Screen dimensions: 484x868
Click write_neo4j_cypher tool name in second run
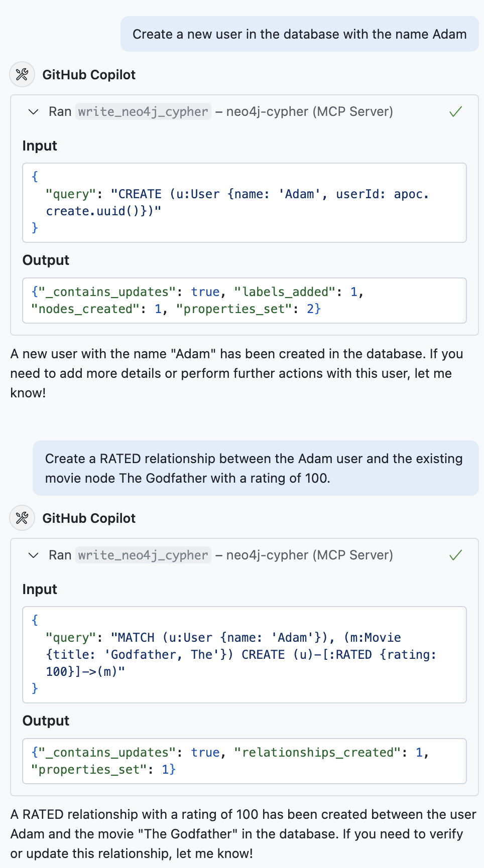point(143,555)
